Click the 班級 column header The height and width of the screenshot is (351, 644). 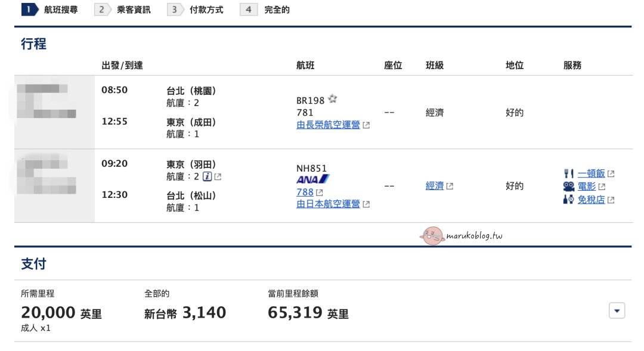(435, 66)
